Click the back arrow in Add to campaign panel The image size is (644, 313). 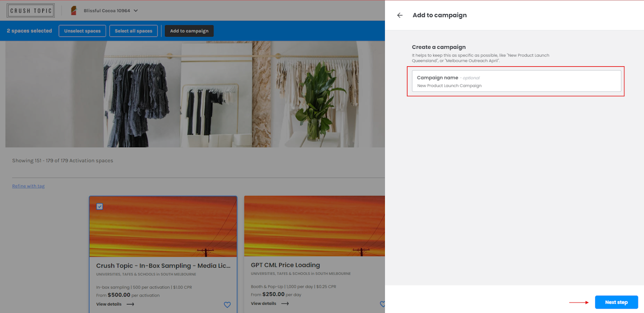pos(400,15)
